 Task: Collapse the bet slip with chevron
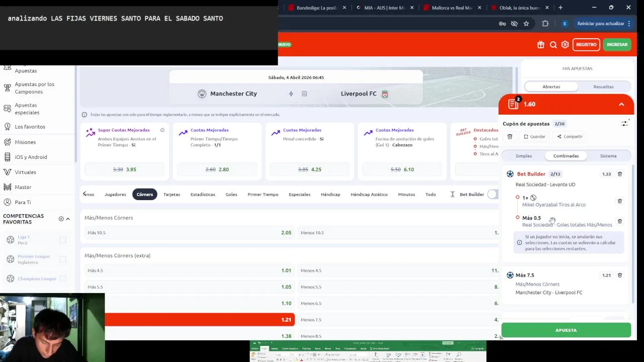coord(621,104)
